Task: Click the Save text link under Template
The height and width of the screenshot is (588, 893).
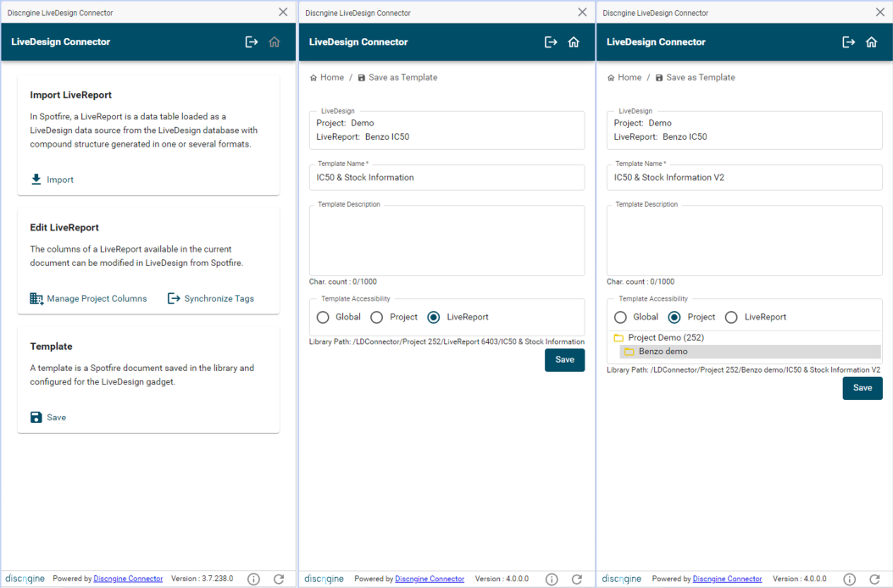Action: pos(57,417)
